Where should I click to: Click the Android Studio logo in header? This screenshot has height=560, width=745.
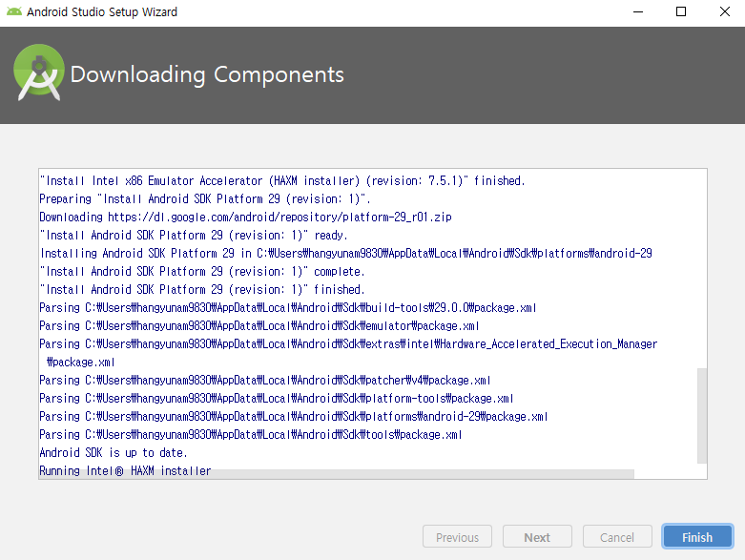pos(39,73)
